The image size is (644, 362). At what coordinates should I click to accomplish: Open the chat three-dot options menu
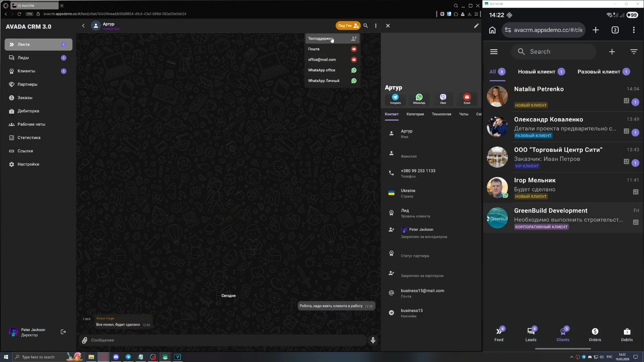coord(376,26)
